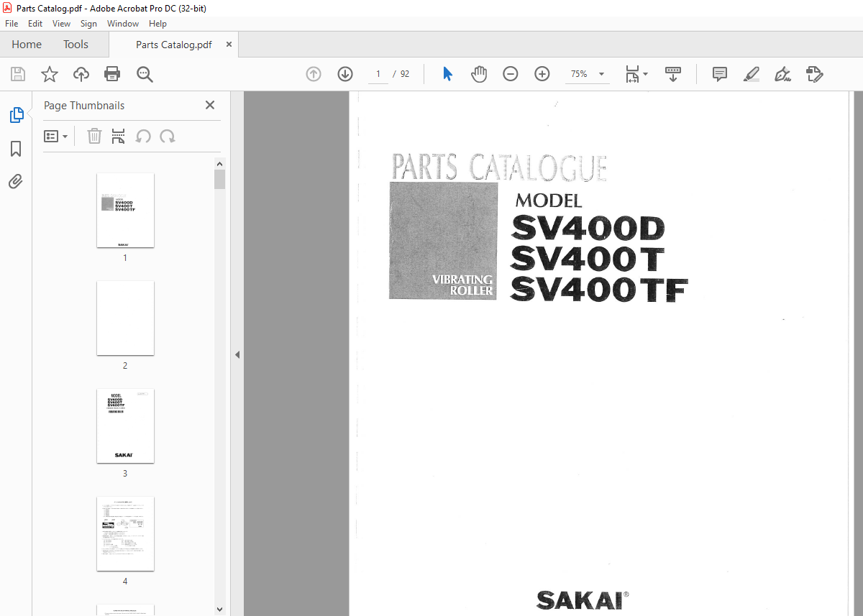Rotate page counterclockwise

pyautogui.click(x=143, y=136)
